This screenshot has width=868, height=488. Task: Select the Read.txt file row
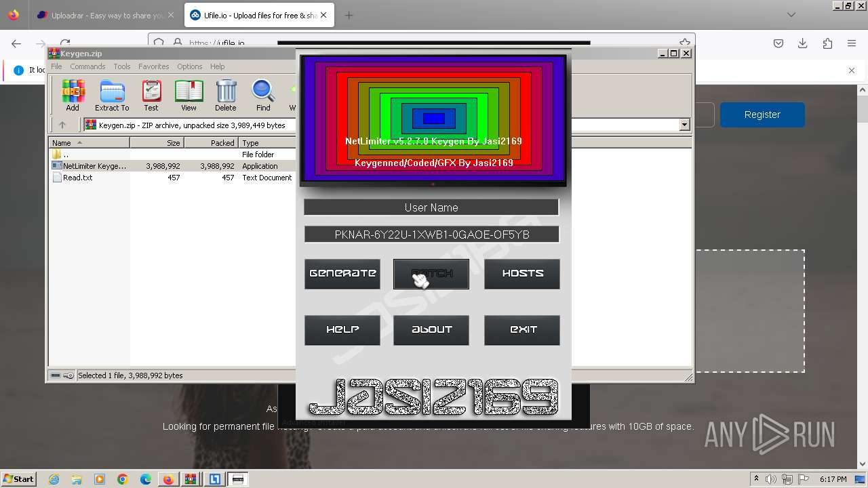click(172, 178)
